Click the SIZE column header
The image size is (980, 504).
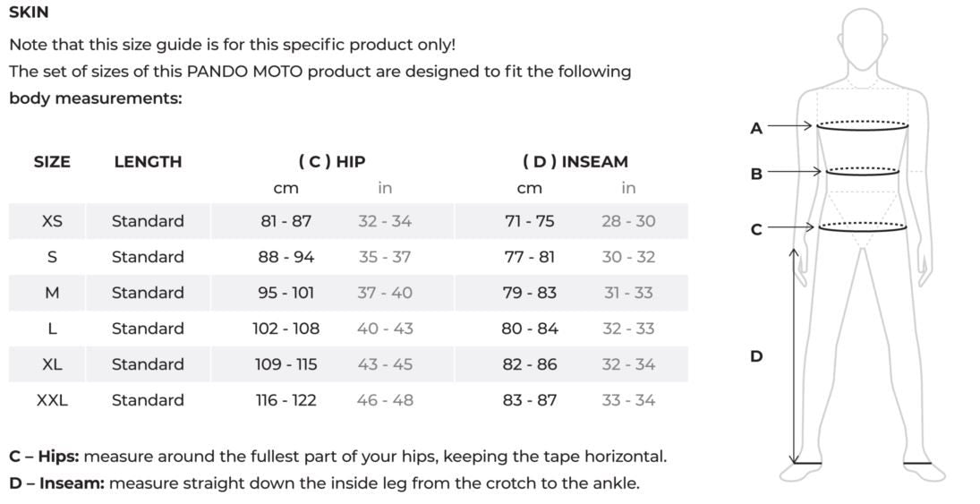coord(52,162)
